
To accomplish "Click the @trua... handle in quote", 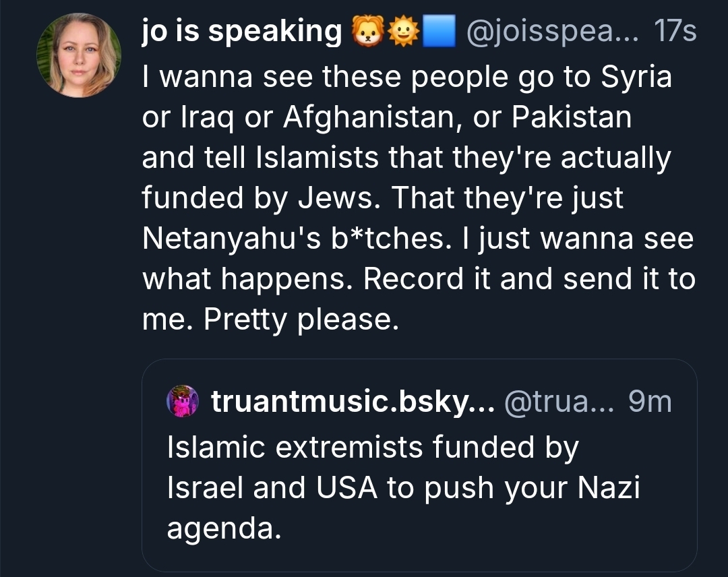I will click(x=558, y=402).
